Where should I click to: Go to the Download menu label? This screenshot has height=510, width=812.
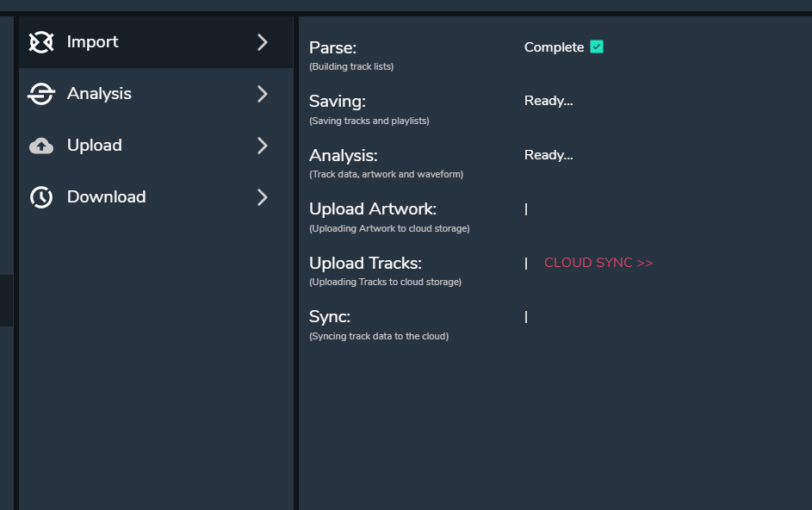[x=106, y=197]
